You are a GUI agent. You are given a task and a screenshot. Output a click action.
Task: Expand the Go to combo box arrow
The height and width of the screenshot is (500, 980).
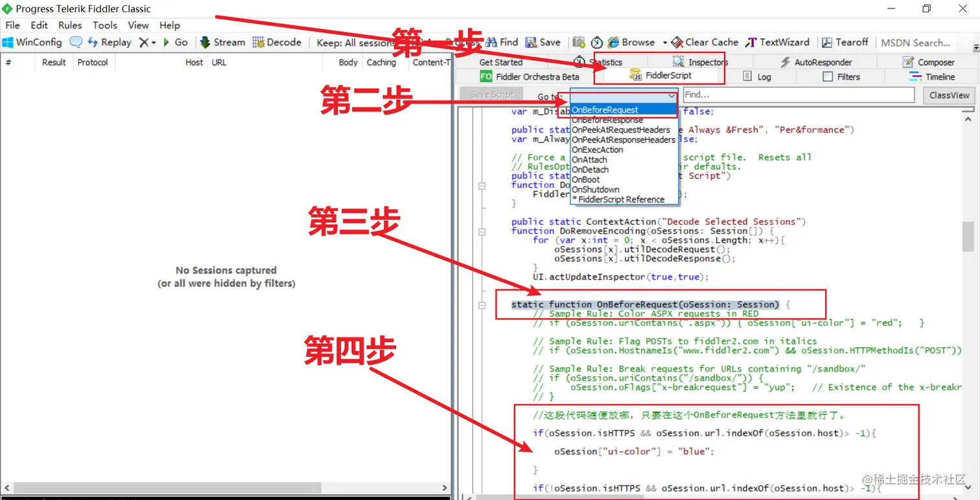coord(672,95)
